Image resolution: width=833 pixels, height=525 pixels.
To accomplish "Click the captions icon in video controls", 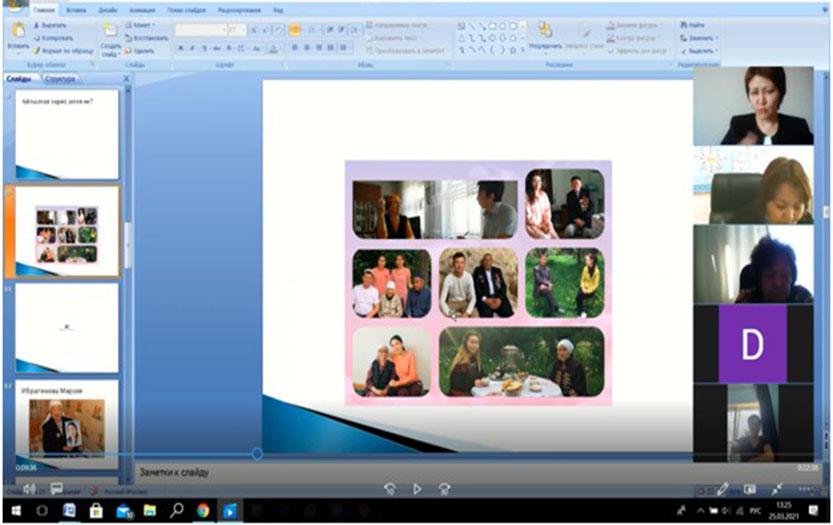I will pos(57,488).
